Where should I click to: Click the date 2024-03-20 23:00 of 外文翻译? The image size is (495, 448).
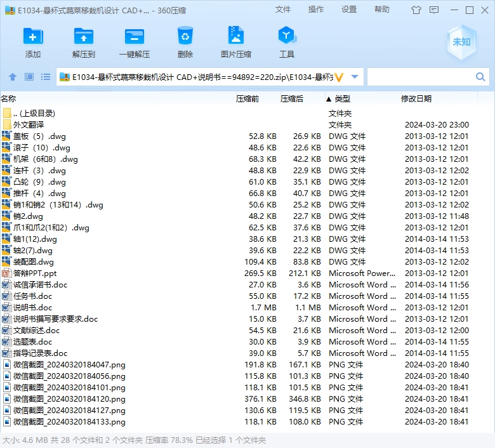[x=437, y=125]
